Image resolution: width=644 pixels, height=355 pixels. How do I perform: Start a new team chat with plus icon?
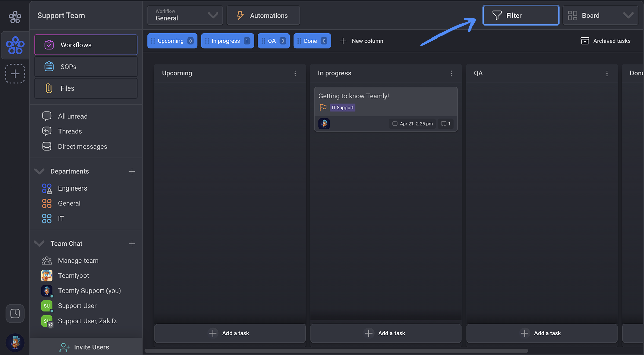click(132, 244)
